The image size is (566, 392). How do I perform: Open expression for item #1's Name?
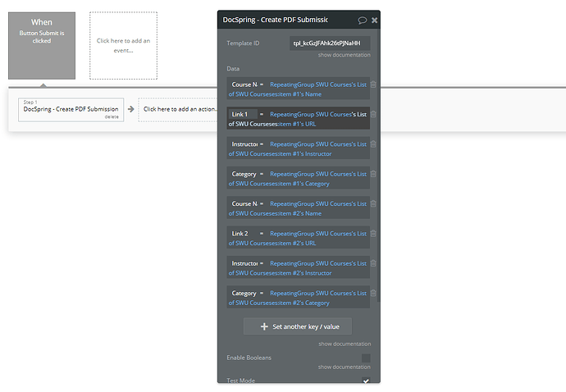pos(299,89)
